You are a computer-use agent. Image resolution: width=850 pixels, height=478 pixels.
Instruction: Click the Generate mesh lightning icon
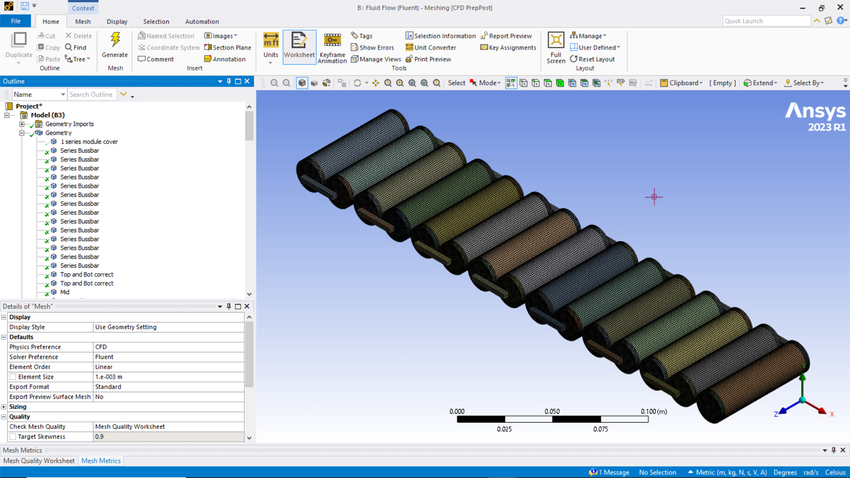point(115,40)
